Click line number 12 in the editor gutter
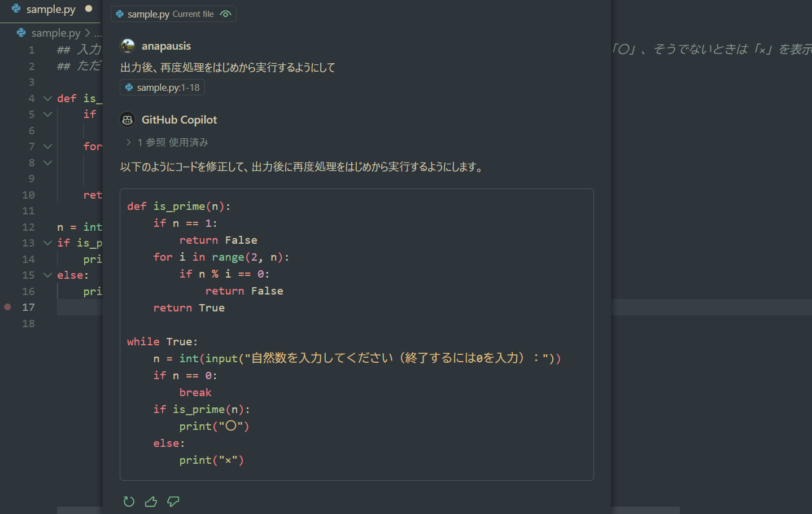812x514 pixels. (x=28, y=226)
